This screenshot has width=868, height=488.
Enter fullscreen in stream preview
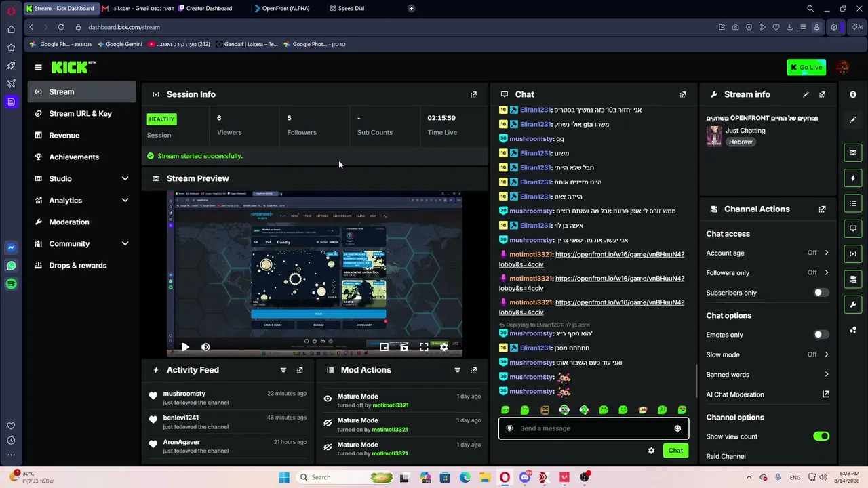tap(424, 347)
